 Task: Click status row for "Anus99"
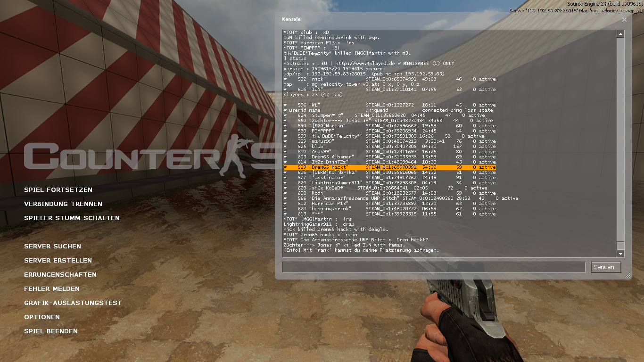389,152
